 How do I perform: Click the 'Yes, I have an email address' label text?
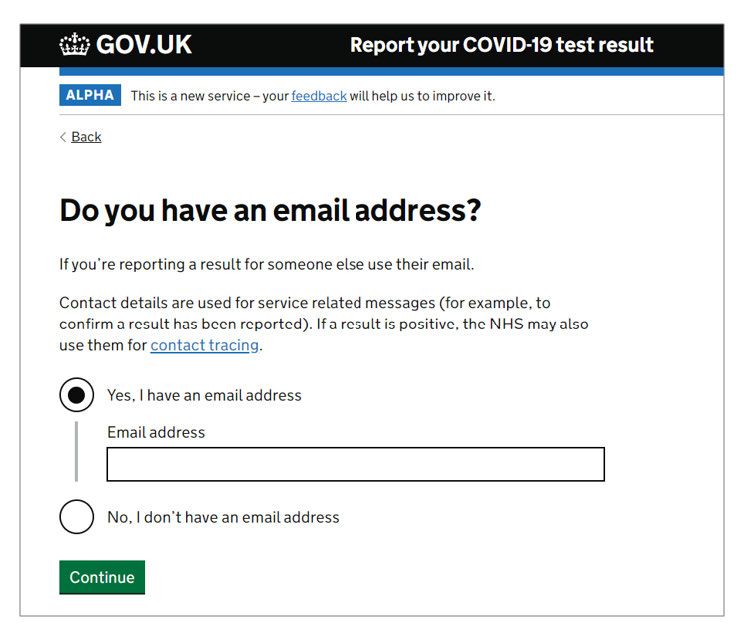tap(204, 395)
